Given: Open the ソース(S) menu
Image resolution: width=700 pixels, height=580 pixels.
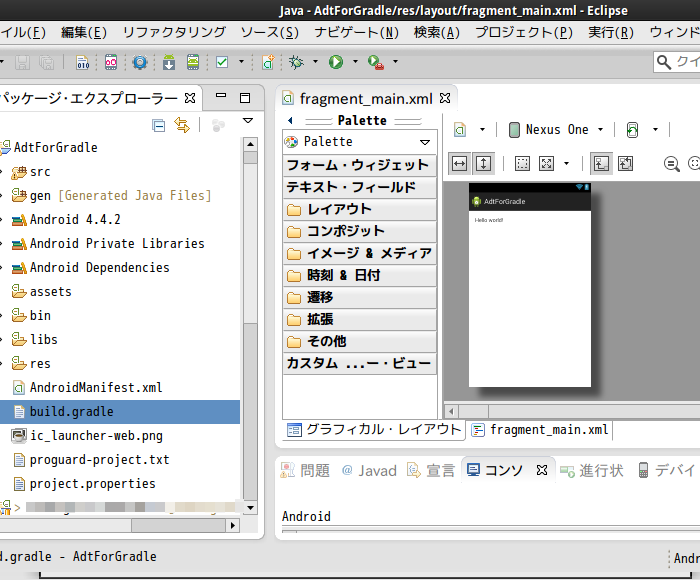Looking at the screenshot, I should click(x=270, y=33).
